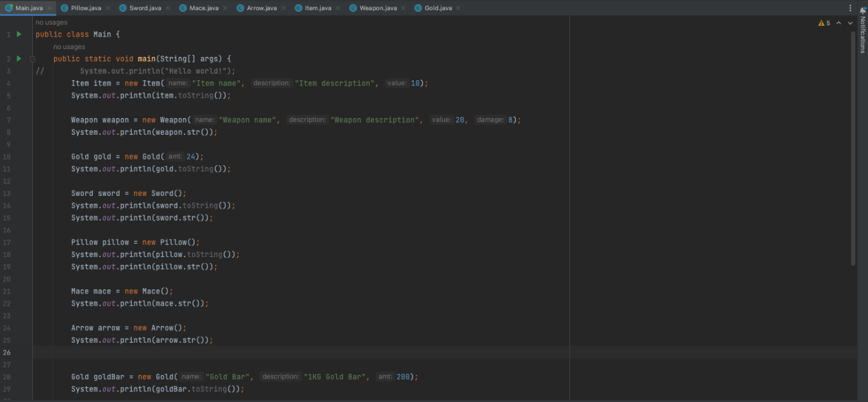The width and height of the screenshot is (868, 402).
Task: Open inspection widget showing 5 warnings
Action: (x=825, y=22)
